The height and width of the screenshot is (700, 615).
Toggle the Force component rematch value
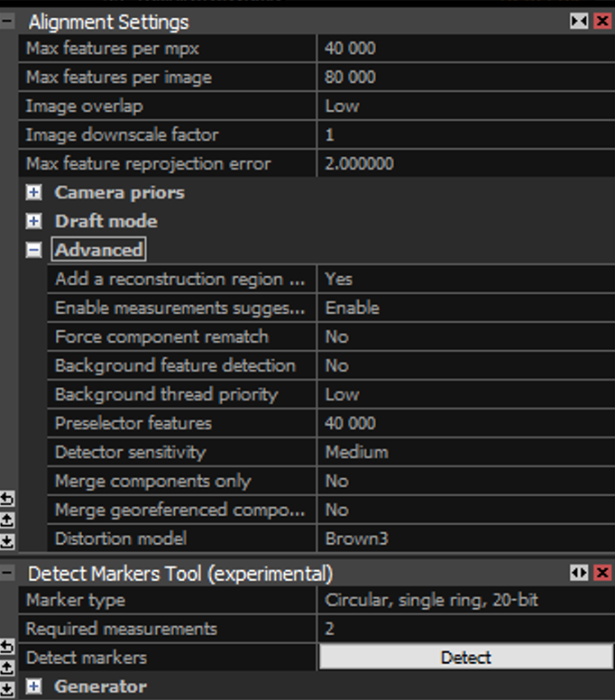click(x=464, y=336)
